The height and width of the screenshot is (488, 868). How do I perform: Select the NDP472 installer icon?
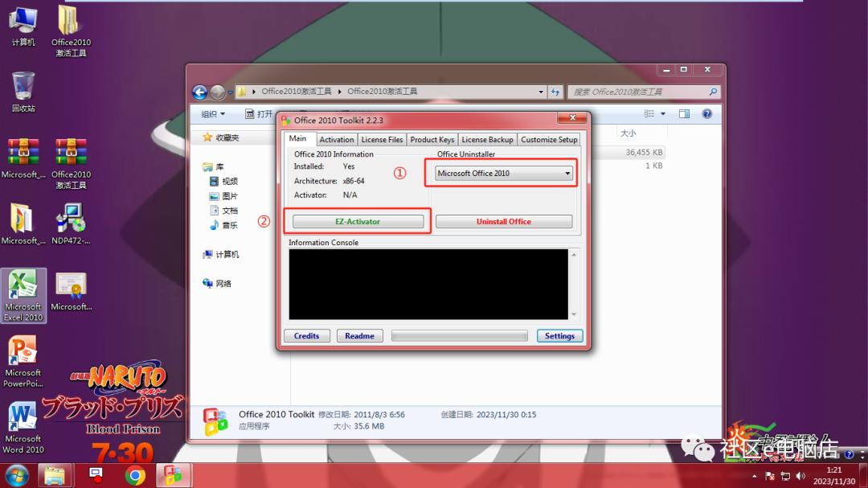tap(71, 223)
